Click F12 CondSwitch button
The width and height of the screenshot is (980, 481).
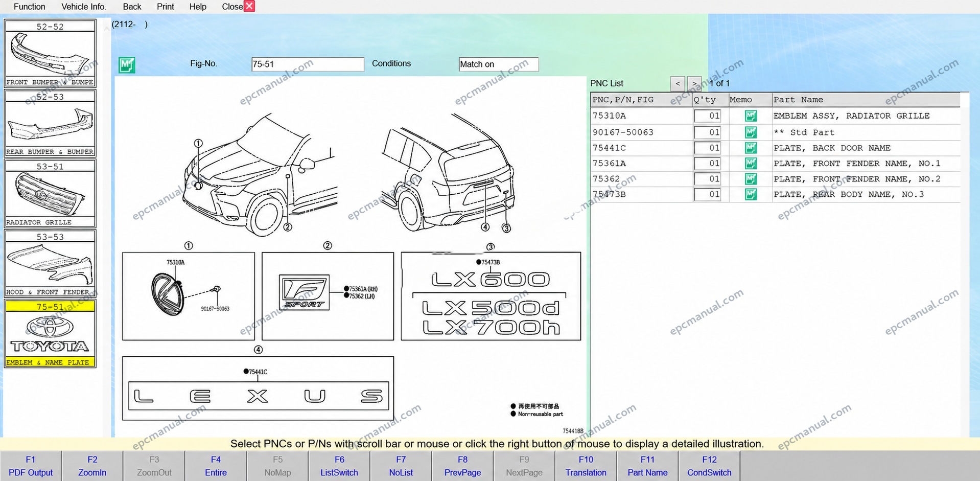[x=709, y=466]
